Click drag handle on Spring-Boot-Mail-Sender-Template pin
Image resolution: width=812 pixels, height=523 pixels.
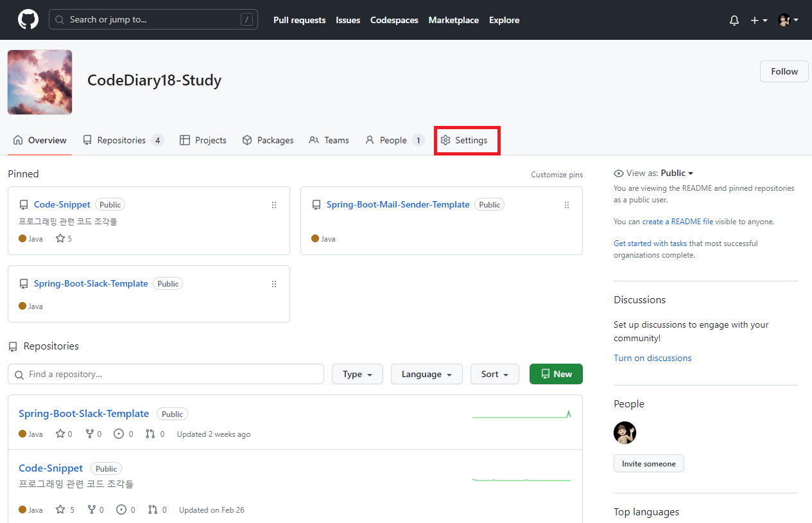(x=567, y=205)
